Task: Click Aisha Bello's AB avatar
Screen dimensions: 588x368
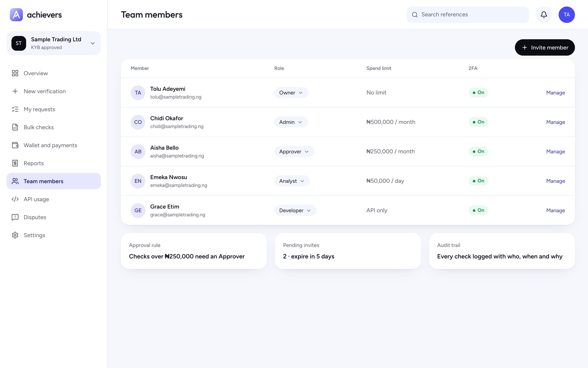Action: coord(138,152)
